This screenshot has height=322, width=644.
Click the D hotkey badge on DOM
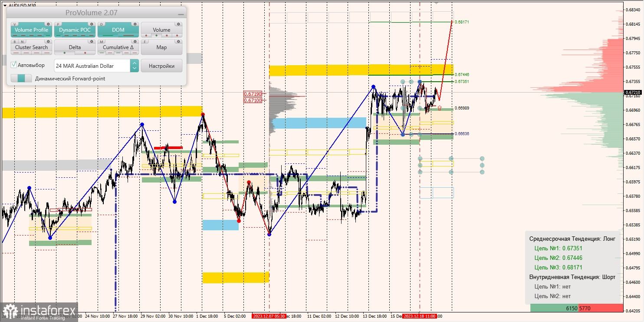102,24
